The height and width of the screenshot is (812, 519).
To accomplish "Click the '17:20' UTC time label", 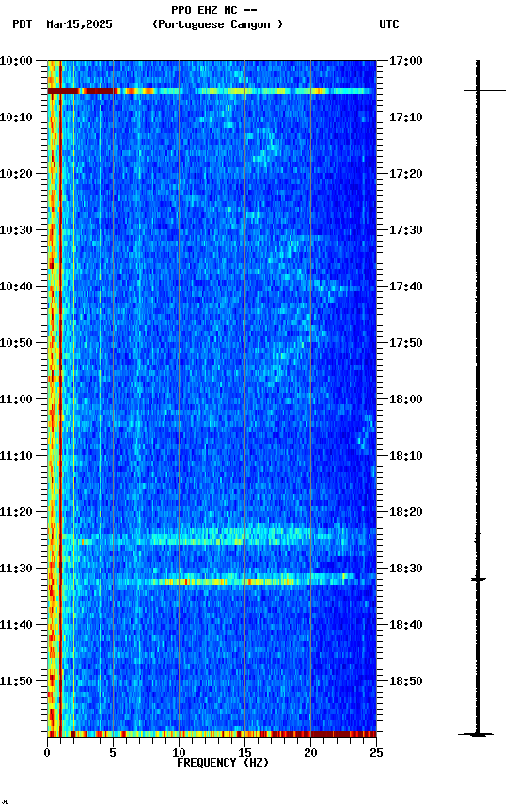I will click(405, 174).
